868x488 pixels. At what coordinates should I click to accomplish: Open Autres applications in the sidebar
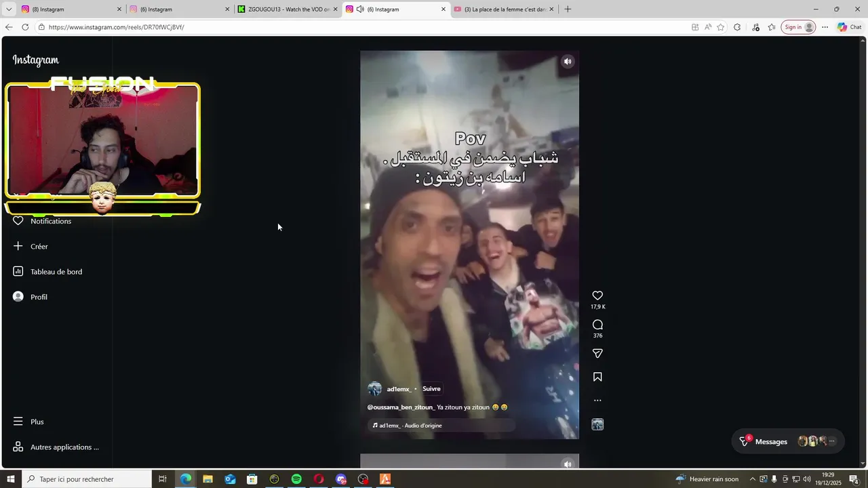(56, 447)
